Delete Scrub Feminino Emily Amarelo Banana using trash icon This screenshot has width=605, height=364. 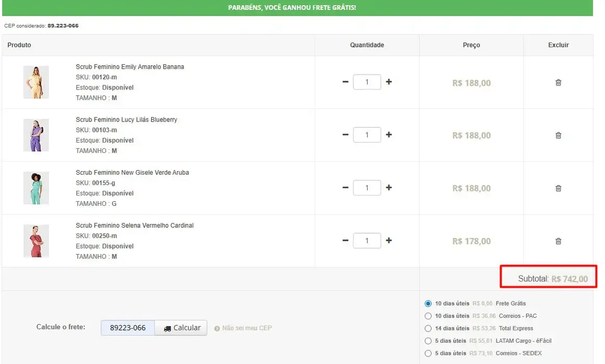[558, 82]
